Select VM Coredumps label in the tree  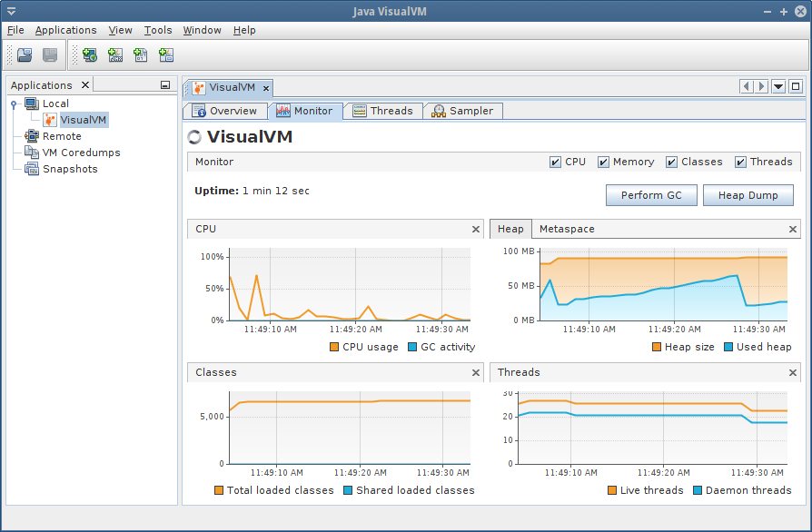[x=82, y=153]
